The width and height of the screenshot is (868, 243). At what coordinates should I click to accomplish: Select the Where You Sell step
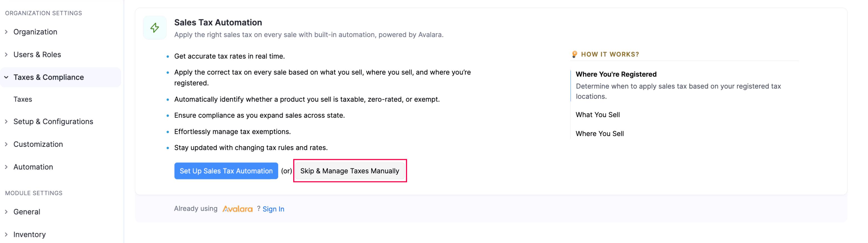600,133
